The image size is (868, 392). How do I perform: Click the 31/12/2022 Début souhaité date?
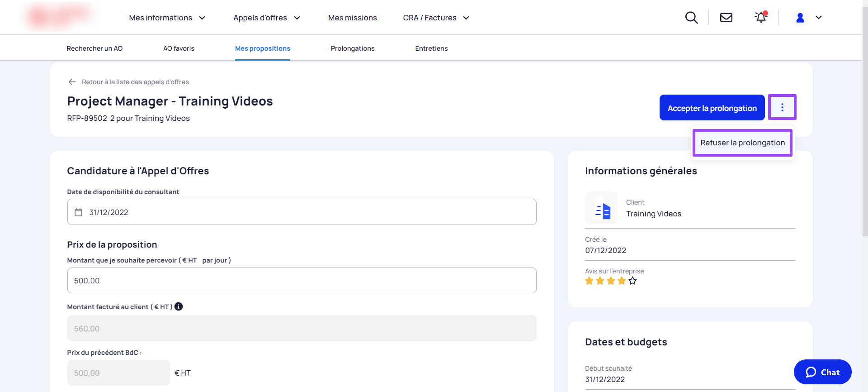click(x=605, y=379)
